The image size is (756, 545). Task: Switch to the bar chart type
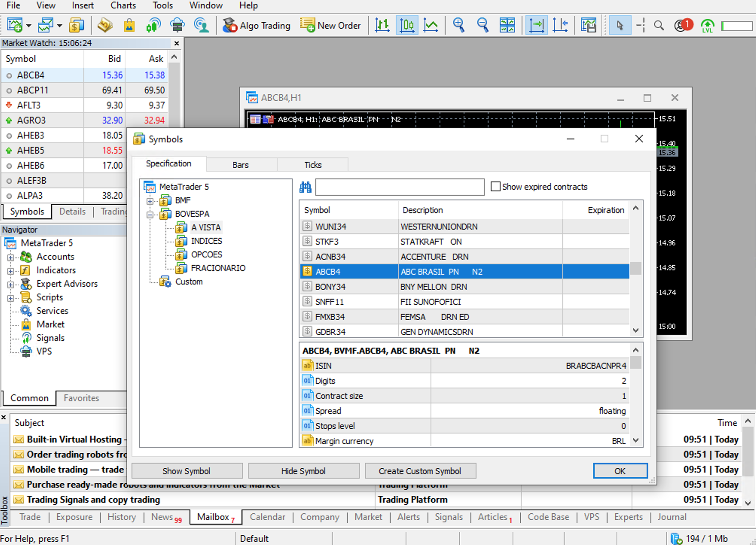[x=382, y=26]
